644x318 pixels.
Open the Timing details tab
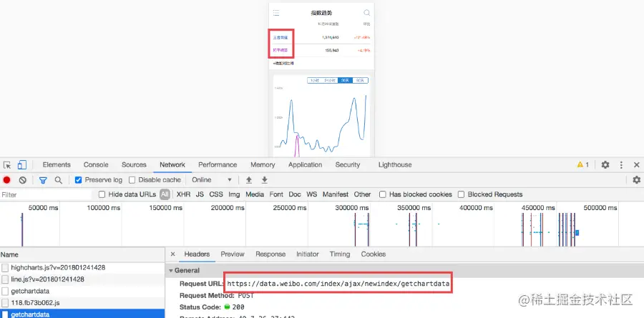[340, 254]
